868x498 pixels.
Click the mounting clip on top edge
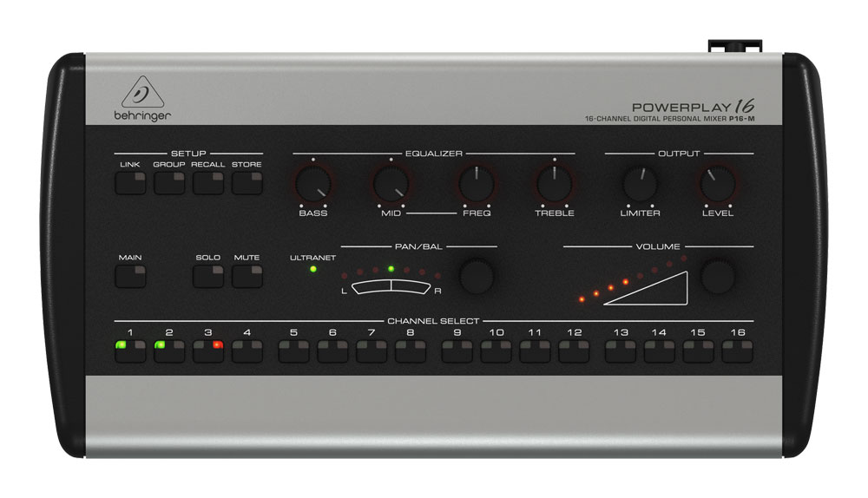[735, 46]
